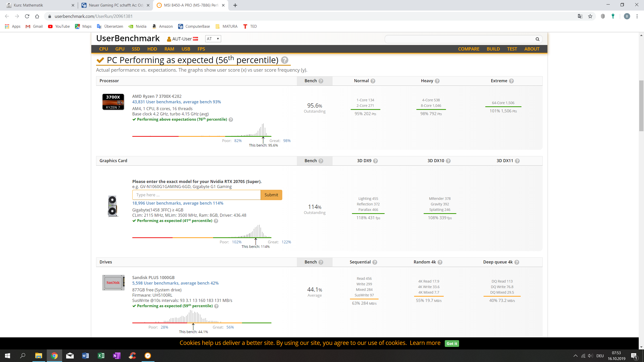Click Ryzen 7 3700X processor thumbnail
644x362 pixels.
[113, 102]
